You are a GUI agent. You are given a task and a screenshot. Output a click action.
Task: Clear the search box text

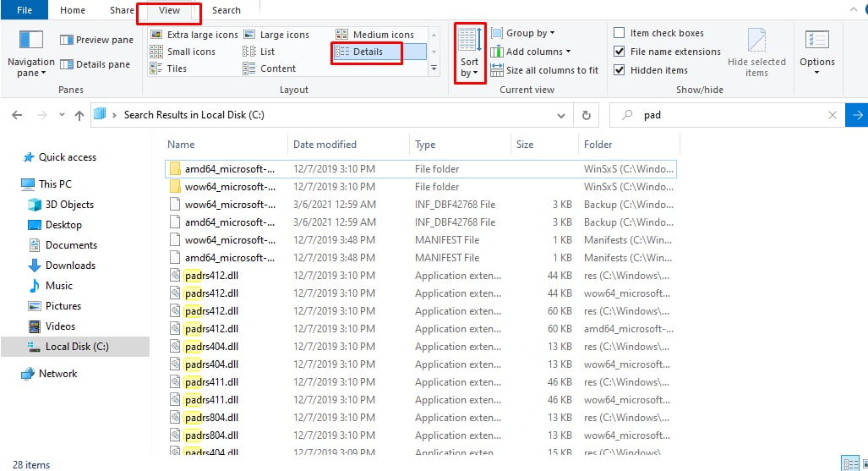(832, 115)
